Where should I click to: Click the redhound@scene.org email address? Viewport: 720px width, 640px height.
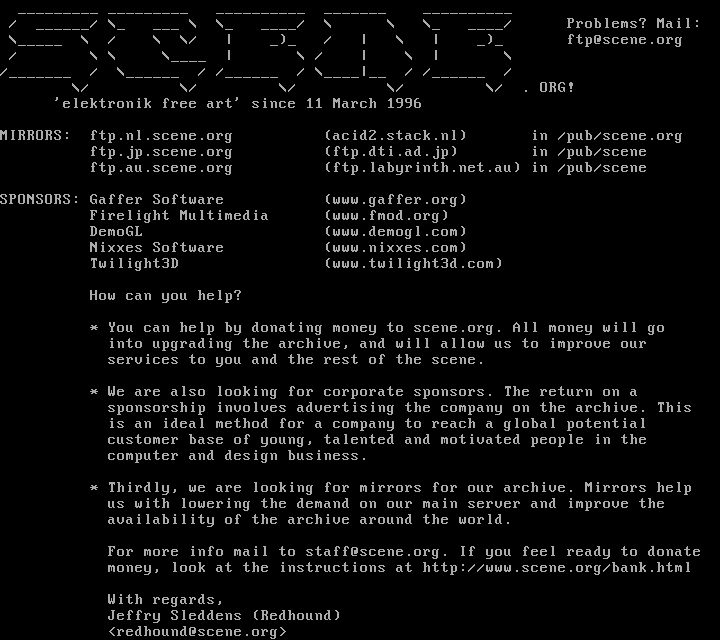point(197,632)
